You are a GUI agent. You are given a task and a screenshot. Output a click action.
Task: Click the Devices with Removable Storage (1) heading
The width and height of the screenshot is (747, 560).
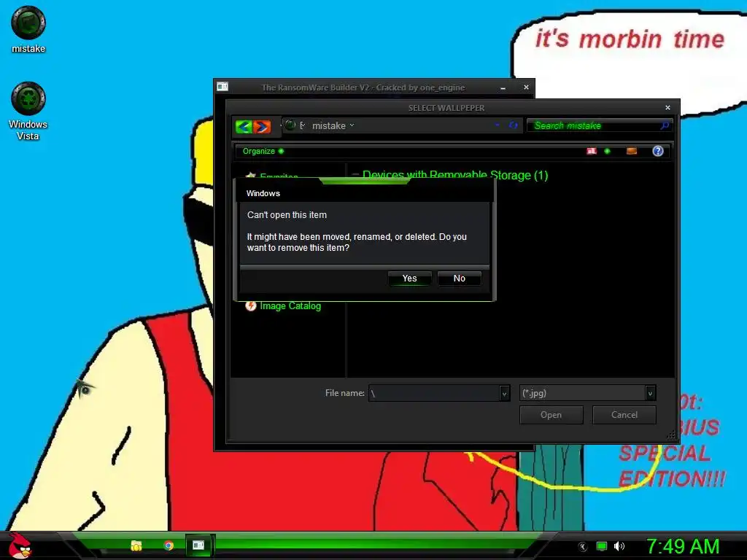click(455, 175)
